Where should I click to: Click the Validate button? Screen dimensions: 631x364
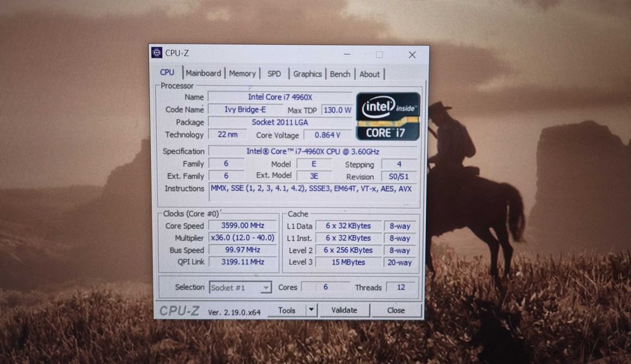coord(345,310)
